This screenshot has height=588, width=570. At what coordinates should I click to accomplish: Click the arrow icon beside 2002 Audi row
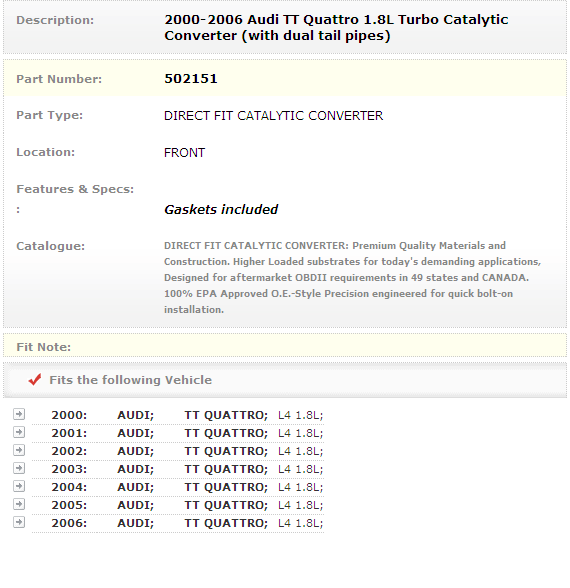click(x=19, y=450)
